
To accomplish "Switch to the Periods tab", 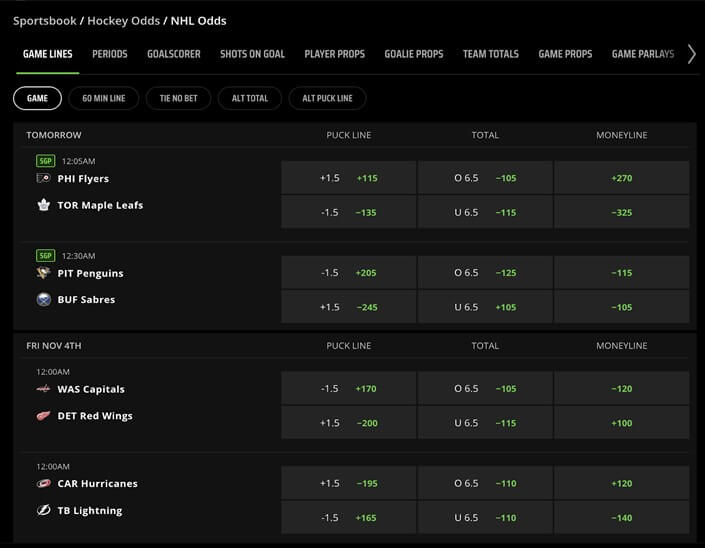I will [x=110, y=54].
